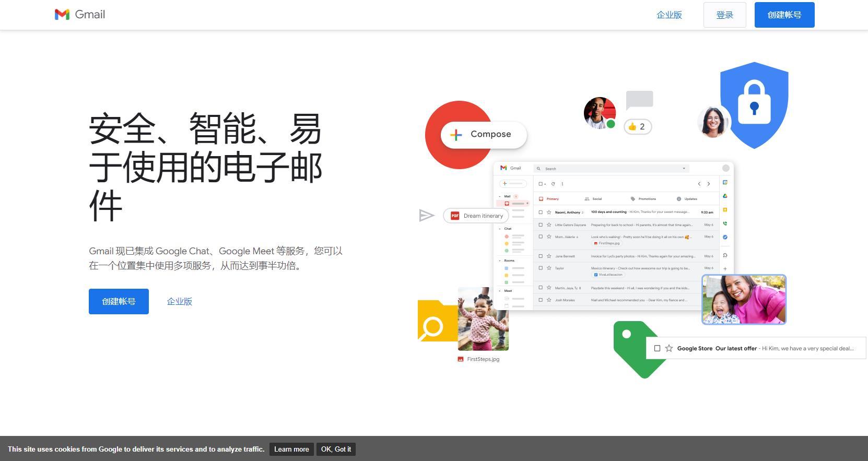Viewport: 868px width, 461px height.
Task: Tick the Martin, Jaya, Ty email checkbox
Action: click(x=541, y=288)
